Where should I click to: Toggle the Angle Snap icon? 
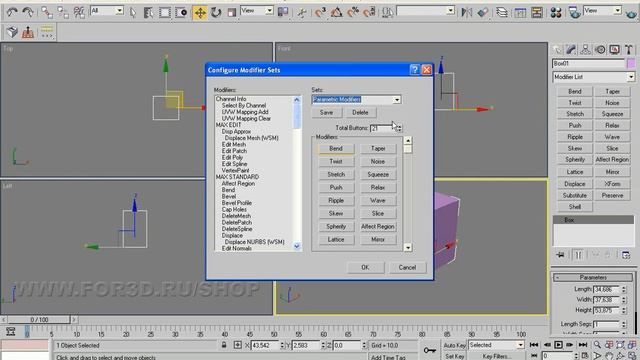[337, 12]
